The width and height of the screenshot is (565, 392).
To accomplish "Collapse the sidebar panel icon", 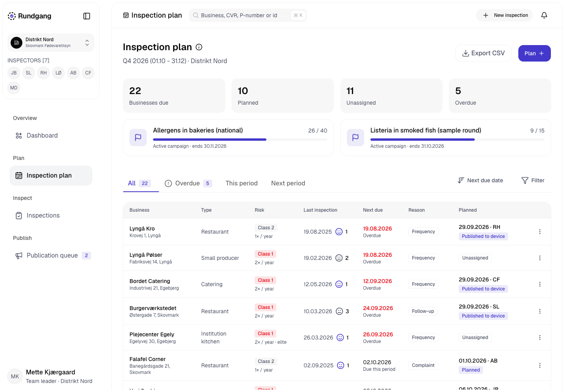I will (87, 16).
